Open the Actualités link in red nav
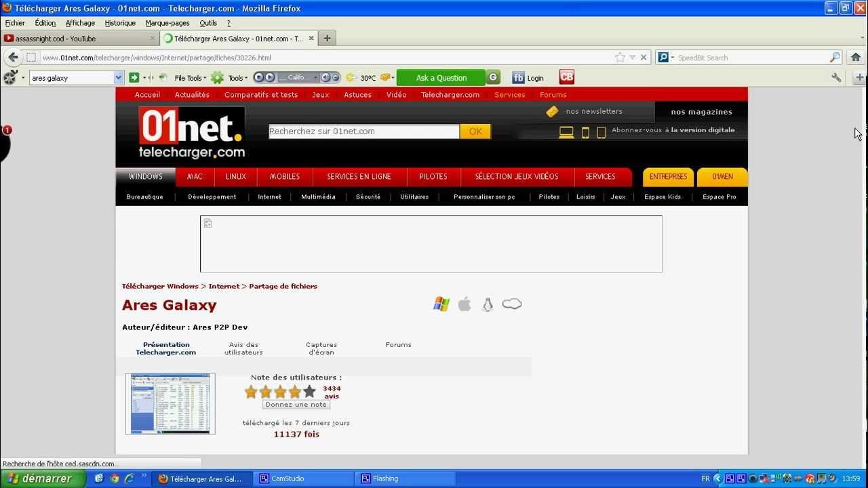 pyautogui.click(x=192, y=95)
